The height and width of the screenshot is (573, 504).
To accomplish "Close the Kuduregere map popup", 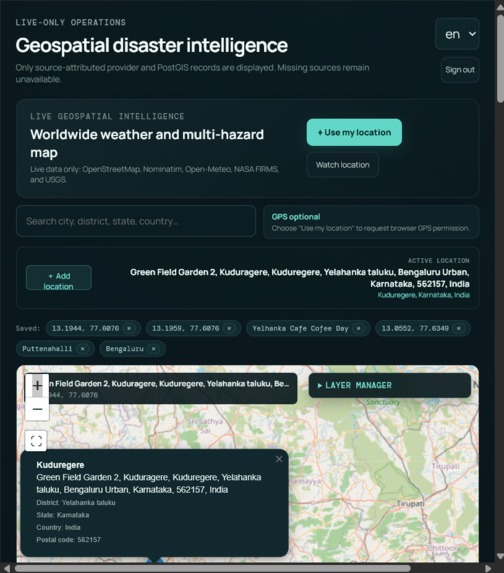I will (279, 459).
